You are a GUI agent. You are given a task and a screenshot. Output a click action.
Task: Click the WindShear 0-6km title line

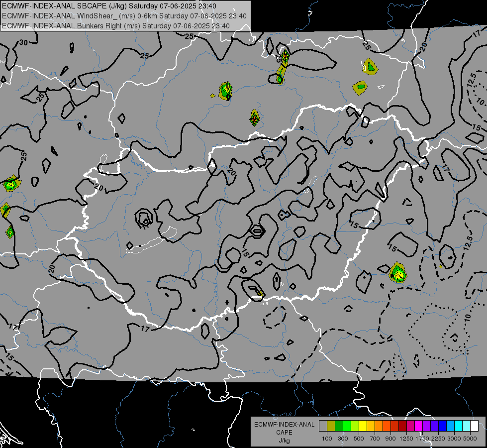coord(124,16)
